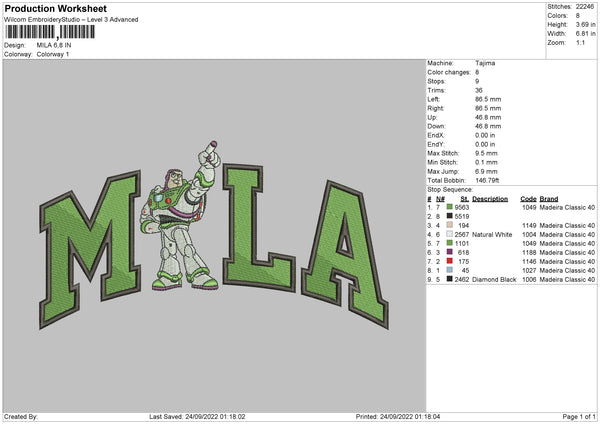Image resolution: width=600 pixels, height=424 pixels.
Task: Click the Buzz Lightyear figure in the design
Action: [x=181, y=216]
